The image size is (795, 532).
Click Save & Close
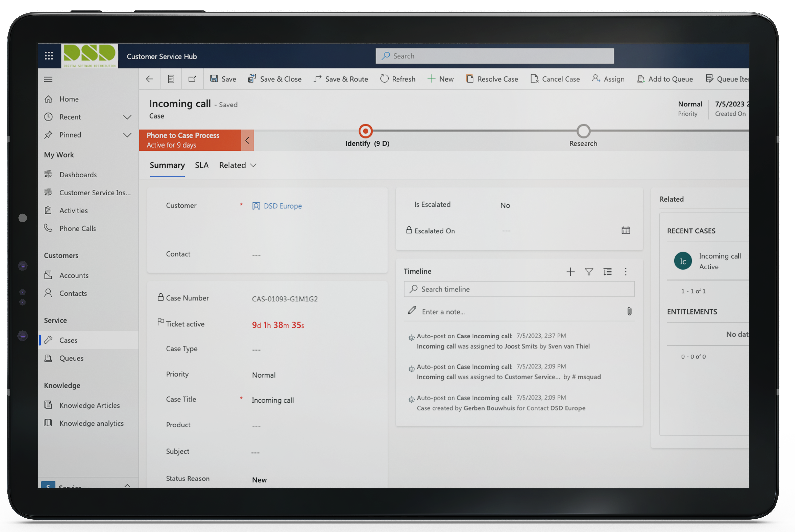click(x=275, y=79)
